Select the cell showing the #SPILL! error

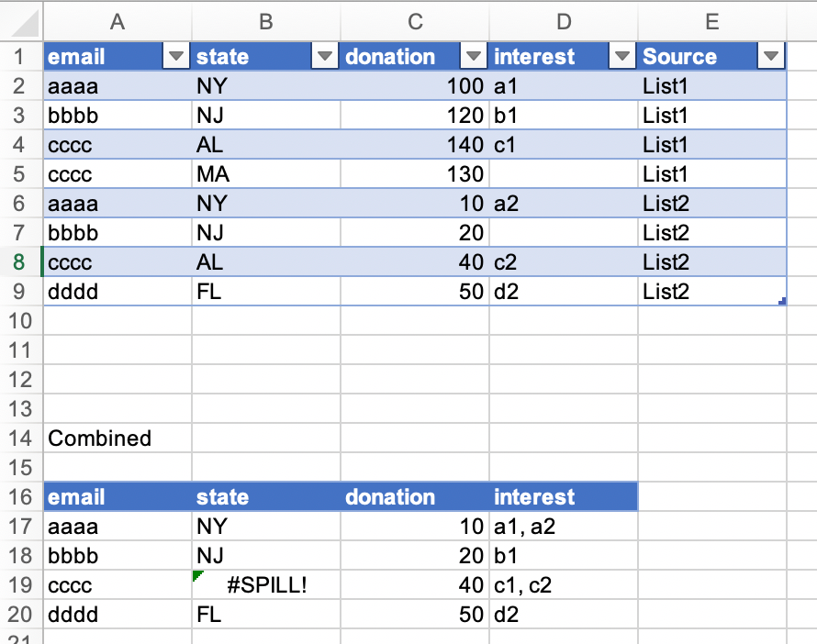(266, 585)
